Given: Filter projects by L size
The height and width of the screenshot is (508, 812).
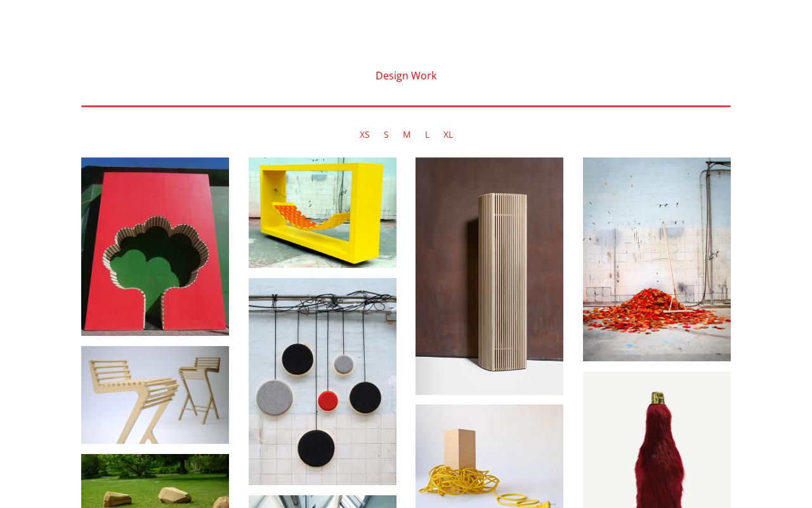Looking at the screenshot, I should click(x=427, y=135).
